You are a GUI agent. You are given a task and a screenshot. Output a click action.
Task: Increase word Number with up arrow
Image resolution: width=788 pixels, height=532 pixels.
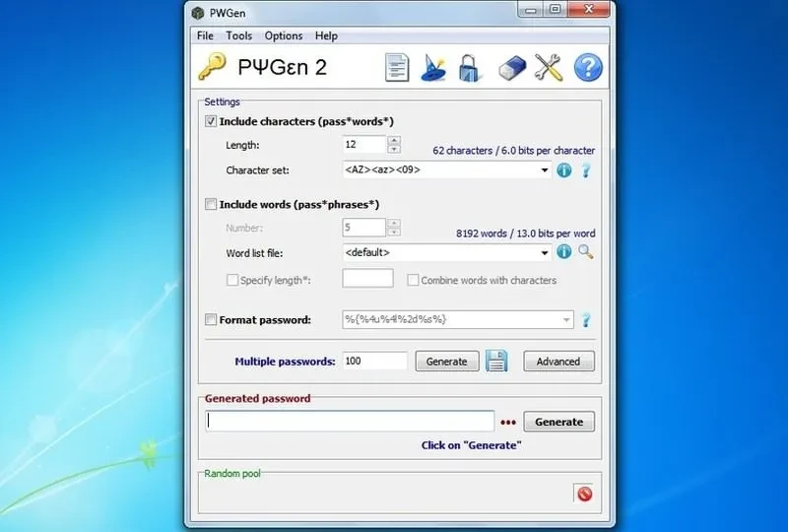tap(394, 223)
